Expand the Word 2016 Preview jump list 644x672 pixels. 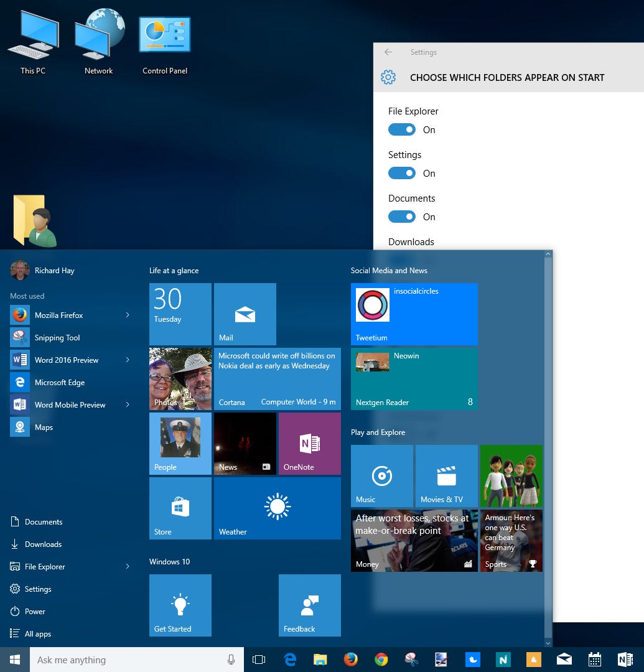tap(128, 360)
